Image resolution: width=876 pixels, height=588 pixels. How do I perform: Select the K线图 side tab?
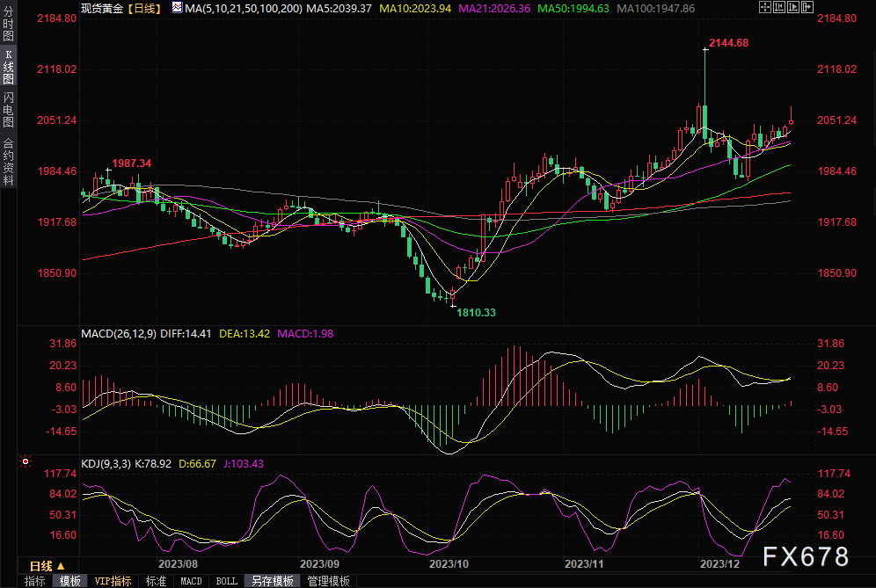coord(9,67)
